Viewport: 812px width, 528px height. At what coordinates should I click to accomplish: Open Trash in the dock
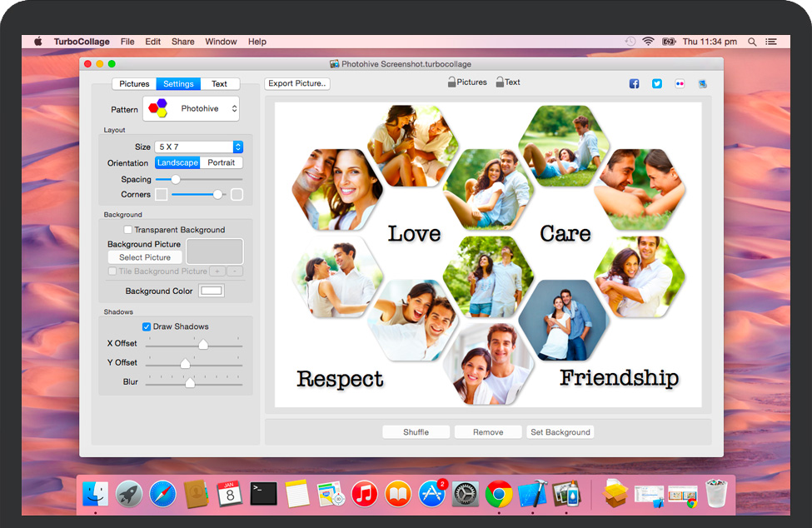(716, 494)
